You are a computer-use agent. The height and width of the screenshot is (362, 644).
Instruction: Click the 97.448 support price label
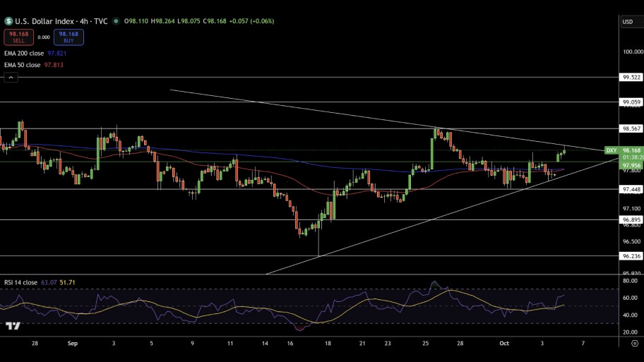click(631, 189)
